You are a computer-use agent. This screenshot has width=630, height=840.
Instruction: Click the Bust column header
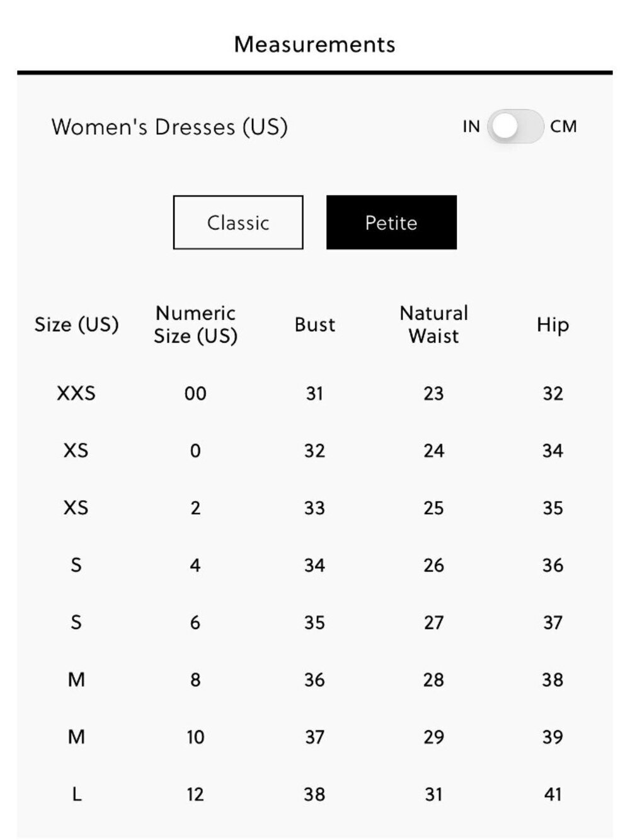point(315,325)
